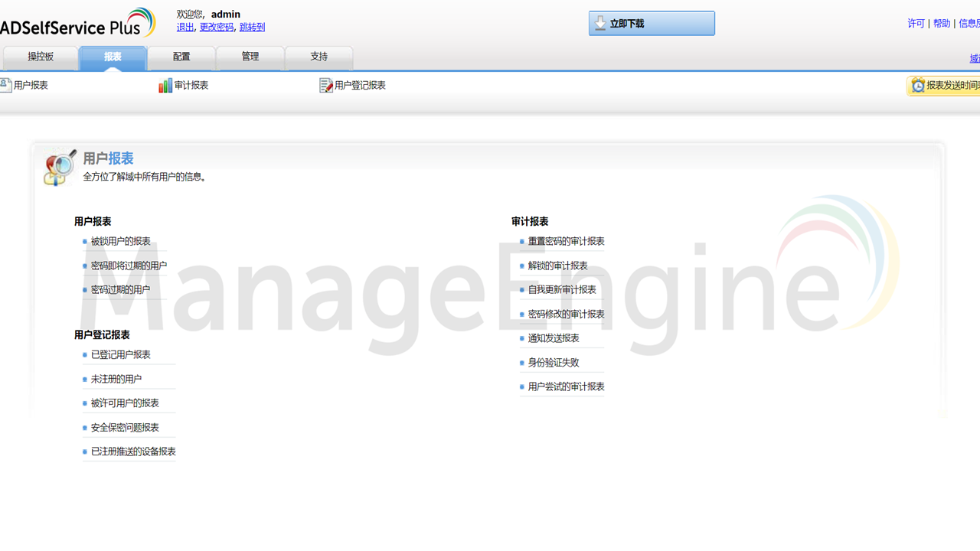Switch to the 管理 tab
Image resolution: width=980 pixels, height=551 pixels.
point(250,57)
